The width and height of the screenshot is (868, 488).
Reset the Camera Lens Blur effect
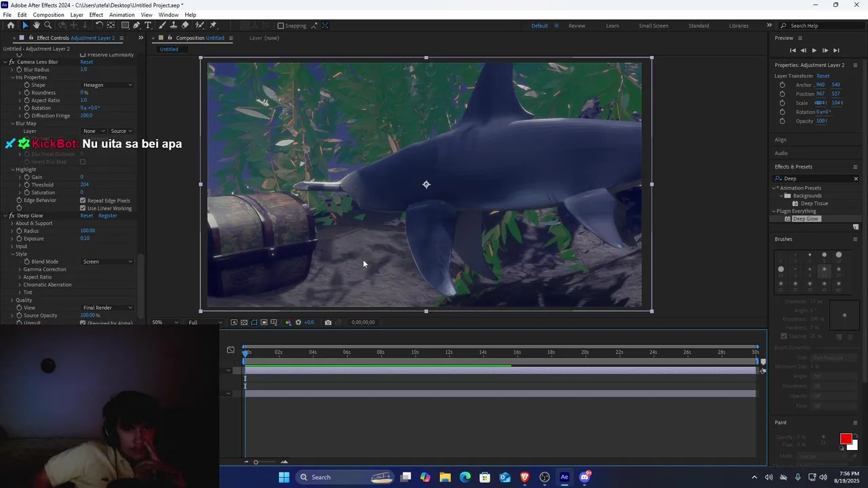coord(87,62)
